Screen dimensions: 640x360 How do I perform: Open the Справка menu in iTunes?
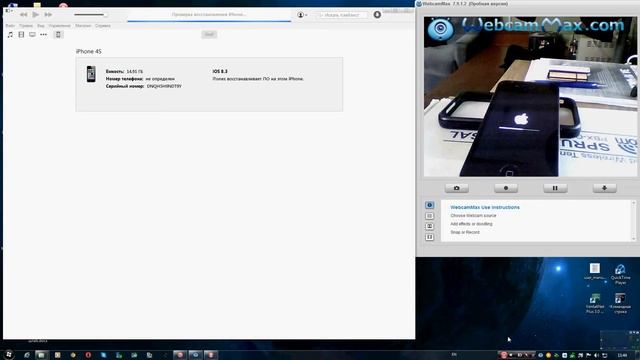[103, 26]
